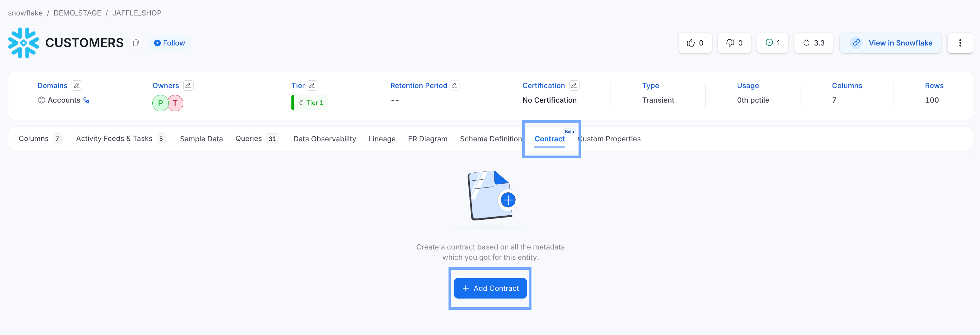The height and width of the screenshot is (335, 980).
Task: Open owner avatar P
Action: click(x=160, y=103)
